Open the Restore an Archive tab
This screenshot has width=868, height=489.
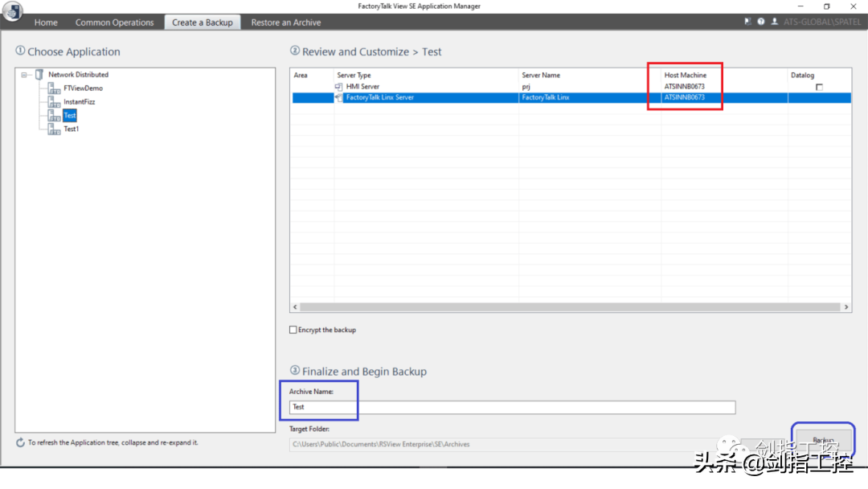[285, 23]
